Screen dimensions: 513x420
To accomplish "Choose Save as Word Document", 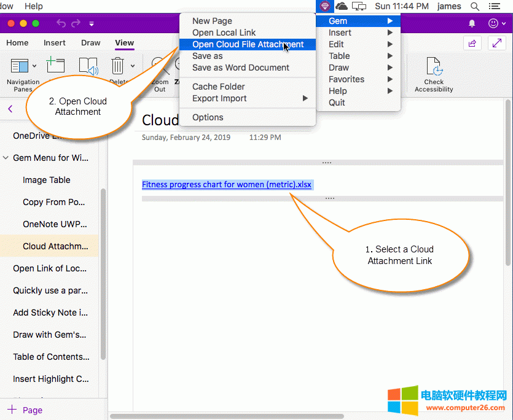I will tap(240, 68).
